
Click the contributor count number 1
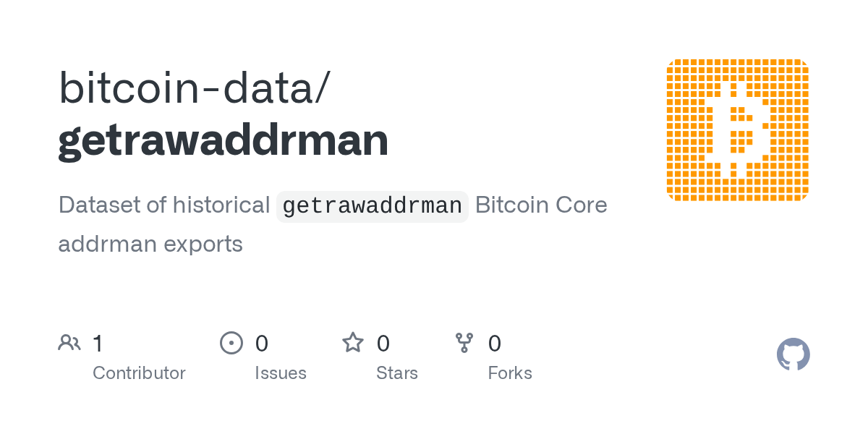pyautogui.click(x=98, y=344)
